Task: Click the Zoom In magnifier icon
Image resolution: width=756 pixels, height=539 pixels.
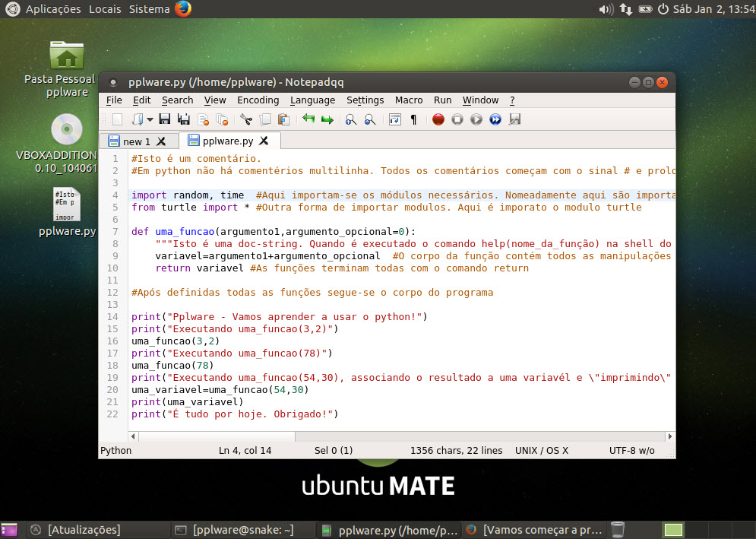Action: point(351,119)
